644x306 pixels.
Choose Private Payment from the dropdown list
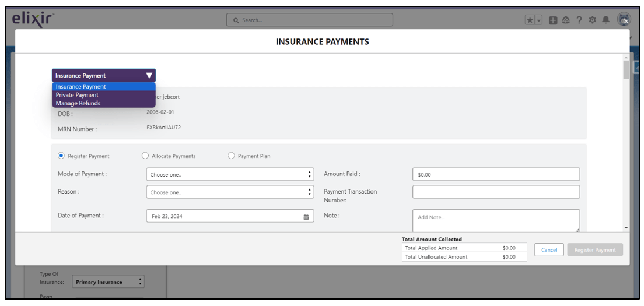[x=77, y=95]
